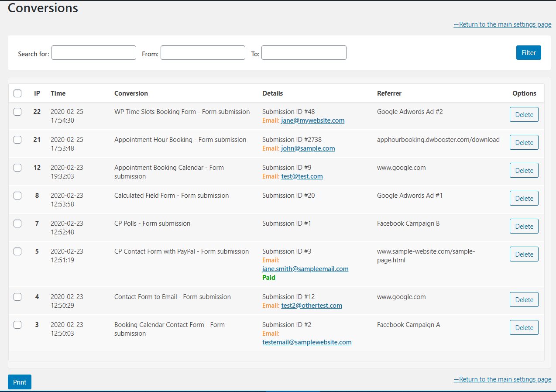Click the Options column header
Image resolution: width=556 pixels, height=392 pixels.
click(x=524, y=93)
